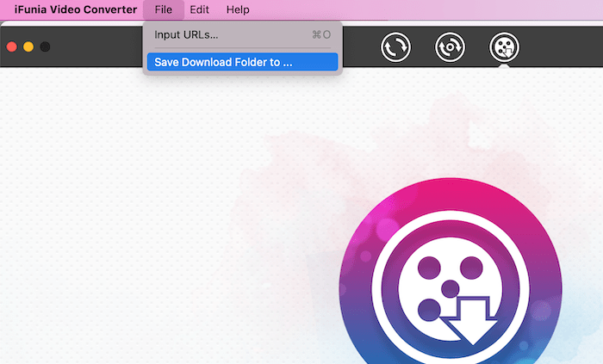Click the down arrow on the large logo
The height and width of the screenshot is (364, 603).
[473, 319]
